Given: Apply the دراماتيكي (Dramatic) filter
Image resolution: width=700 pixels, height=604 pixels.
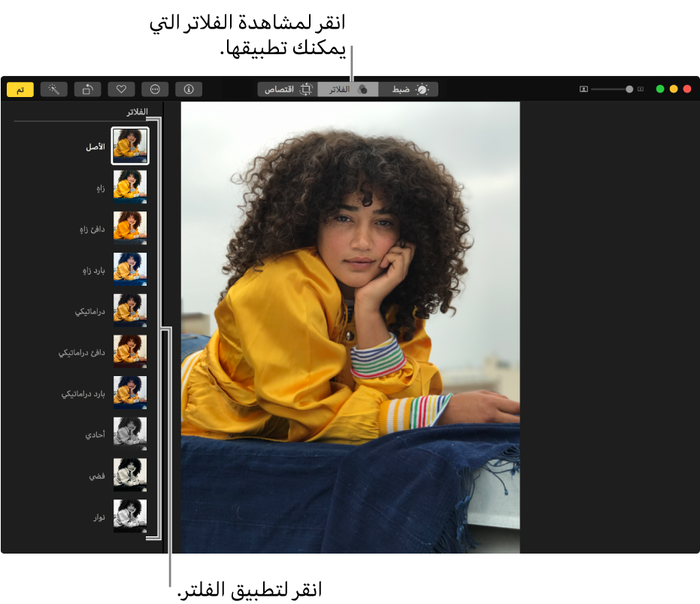Looking at the screenshot, I should tap(130, 310).
